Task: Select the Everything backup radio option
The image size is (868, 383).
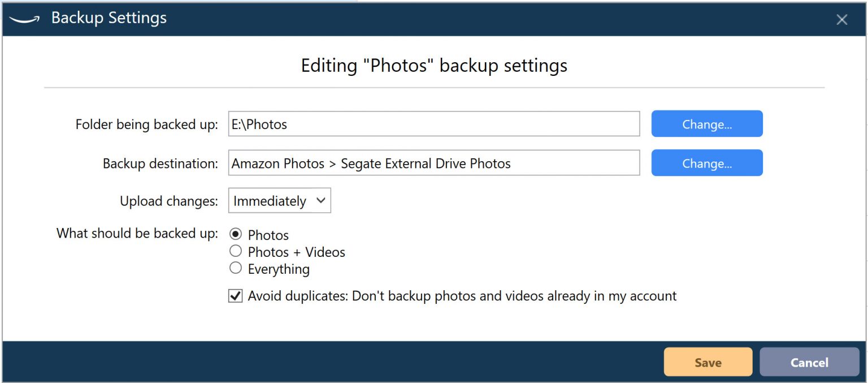Action: click(x=236, y=268)
